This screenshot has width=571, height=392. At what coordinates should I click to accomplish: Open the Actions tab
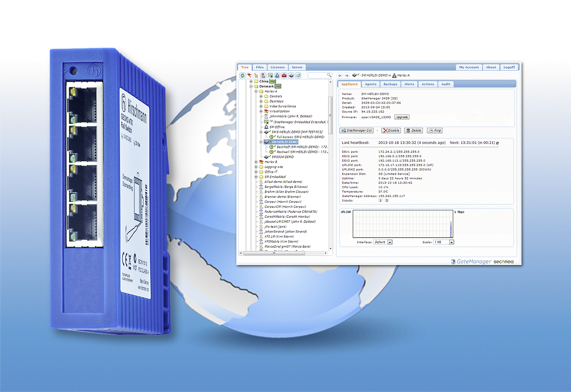(x=428, y=84)
